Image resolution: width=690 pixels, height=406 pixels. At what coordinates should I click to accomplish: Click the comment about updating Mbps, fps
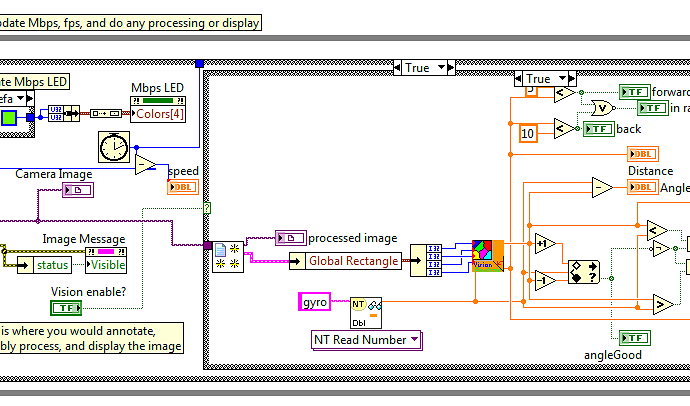point(131,23)
